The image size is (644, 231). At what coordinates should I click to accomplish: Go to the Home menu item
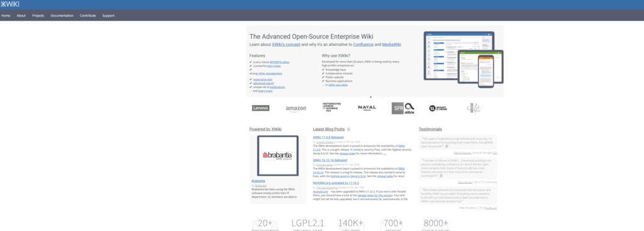click(x=6, y=16)
